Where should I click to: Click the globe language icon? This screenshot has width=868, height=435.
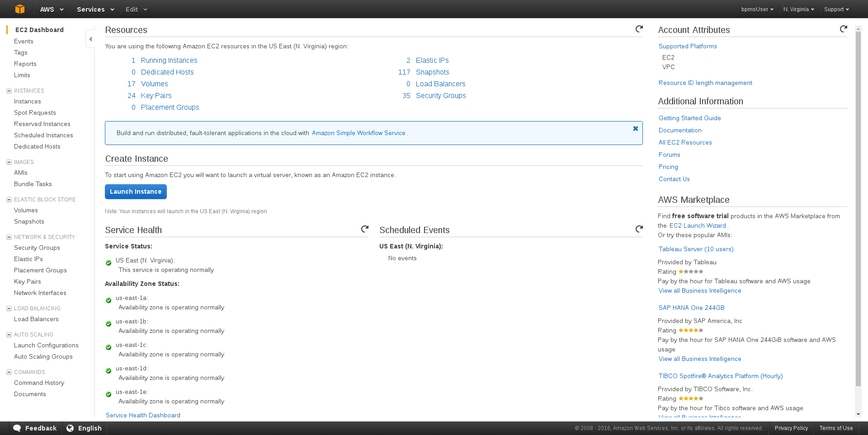(x=70, y=428)
